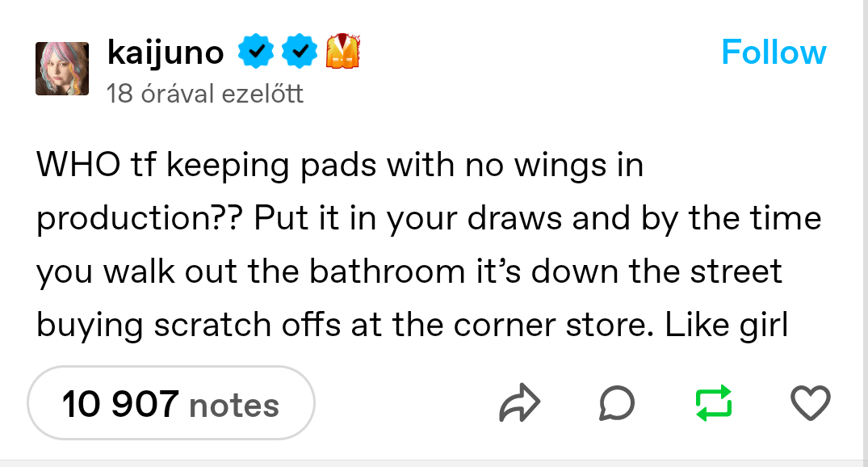868x467 pixels.
Task: Click the second blue verified checkmark badge
Action: pos(300,51)
